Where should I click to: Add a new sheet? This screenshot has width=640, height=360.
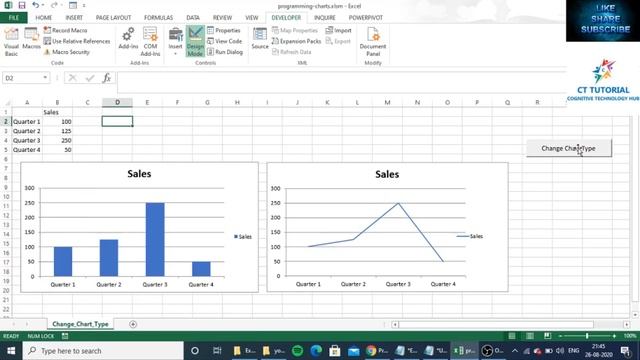coord(133,324)
